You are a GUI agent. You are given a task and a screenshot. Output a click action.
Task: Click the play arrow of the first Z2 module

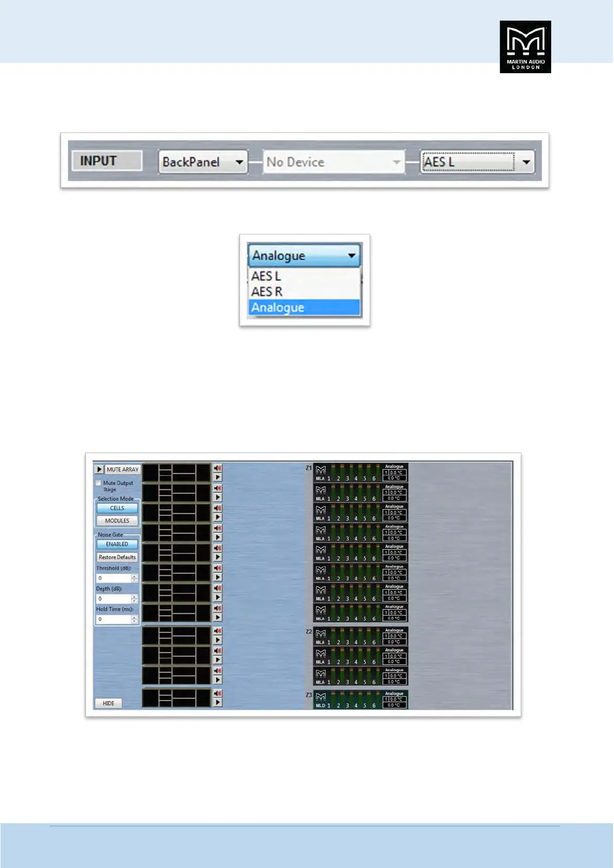point(218,640)
